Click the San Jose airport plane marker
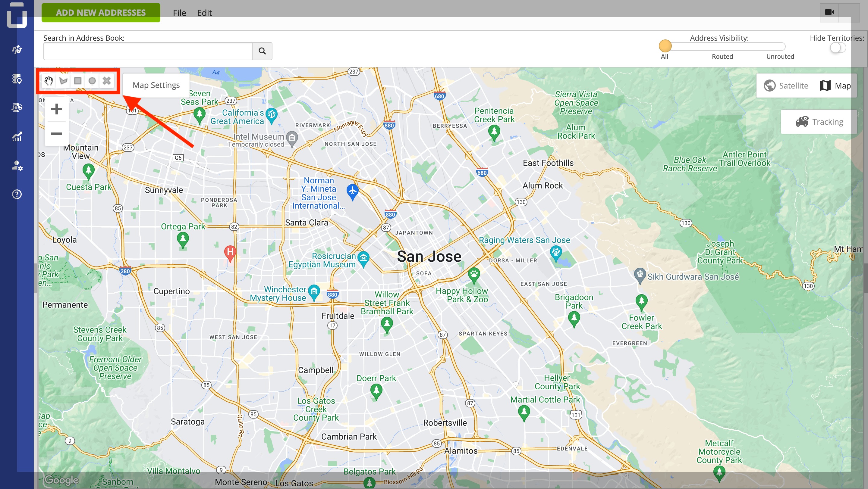This screenshot has width=868, height=489. pos(352,192)
